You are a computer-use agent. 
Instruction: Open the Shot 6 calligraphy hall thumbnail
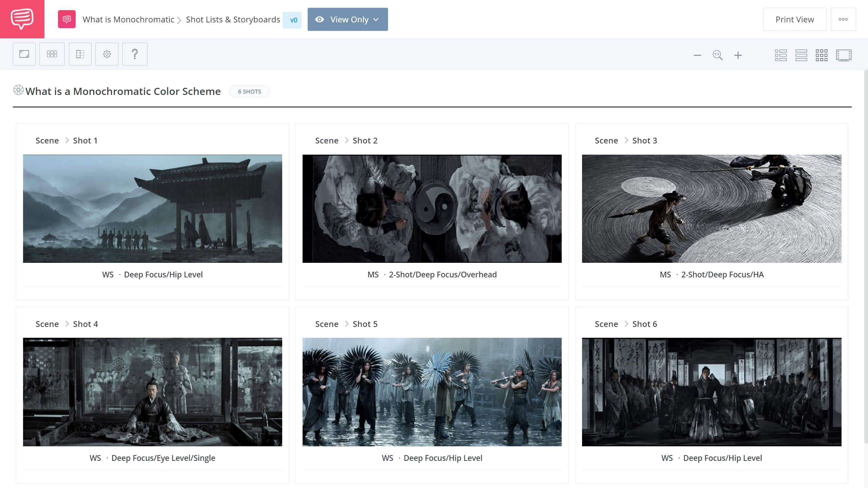(712, 392)
